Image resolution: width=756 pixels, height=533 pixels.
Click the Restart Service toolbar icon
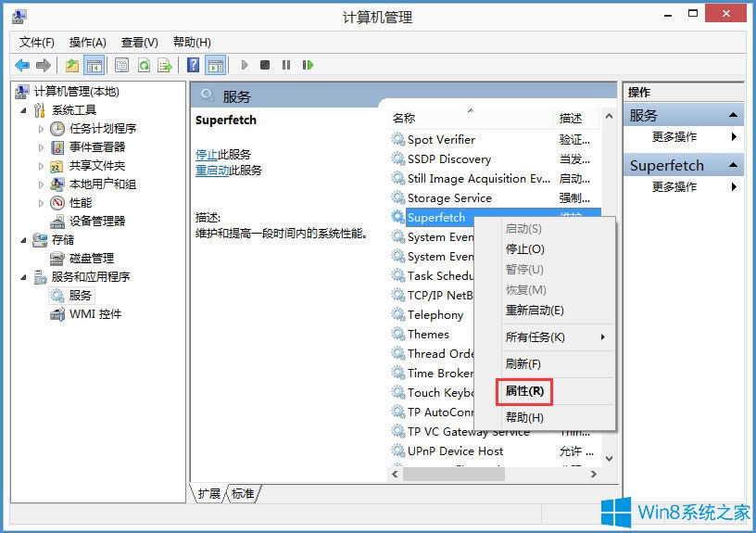click(308, 65)
